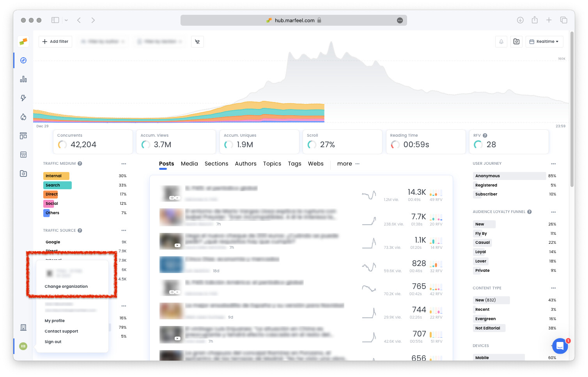This screenshot has width=588, height=377.
Task: Open the compass Explore icon in sidebar
Action: pyautogui.click(x=23, y=60)
